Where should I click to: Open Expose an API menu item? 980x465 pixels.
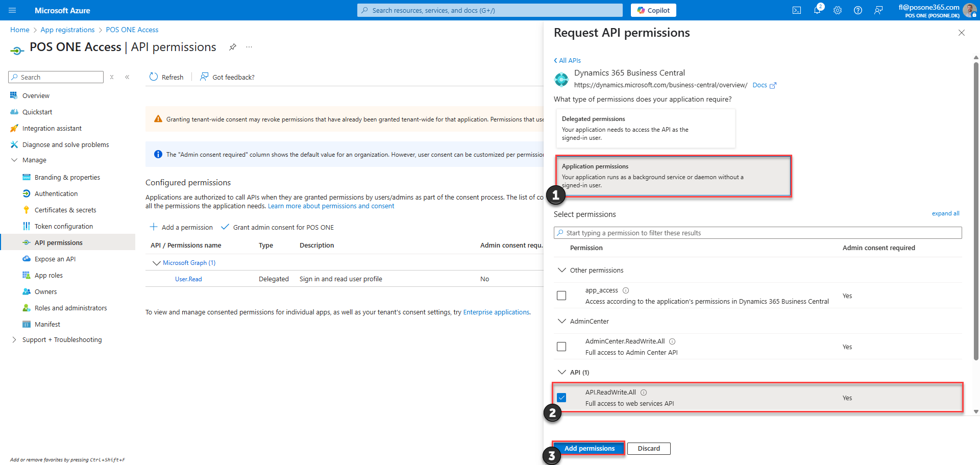[55, 259]
